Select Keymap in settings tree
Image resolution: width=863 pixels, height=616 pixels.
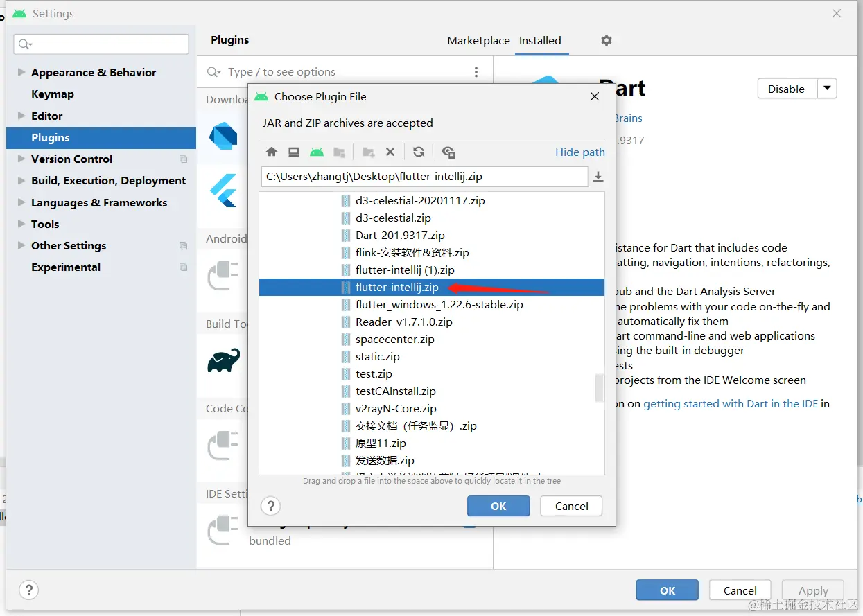click(53, 94)
